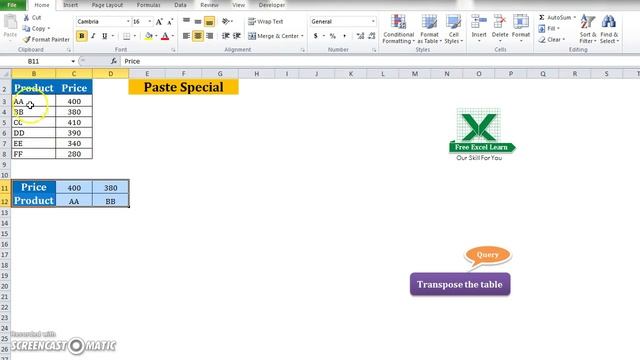Image resolution: width=640 pixels, height=360 pixels.
Task: Switch to the Formulas tab
Action: 149,5
